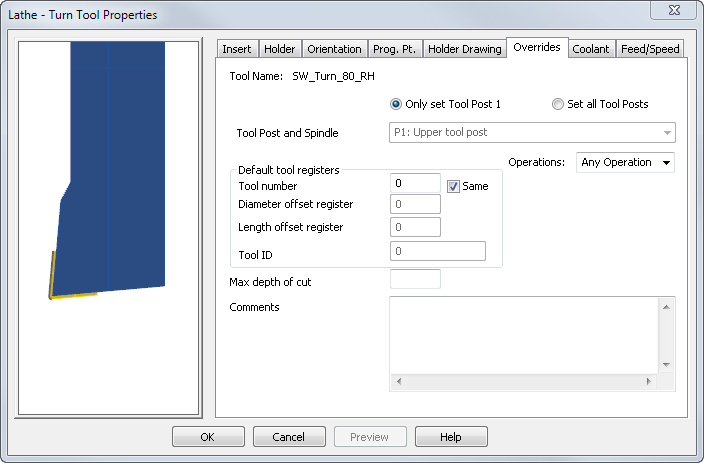Click the Tool number input field
704x463 pixels.
pyautogui.click(x=415, y=183)
